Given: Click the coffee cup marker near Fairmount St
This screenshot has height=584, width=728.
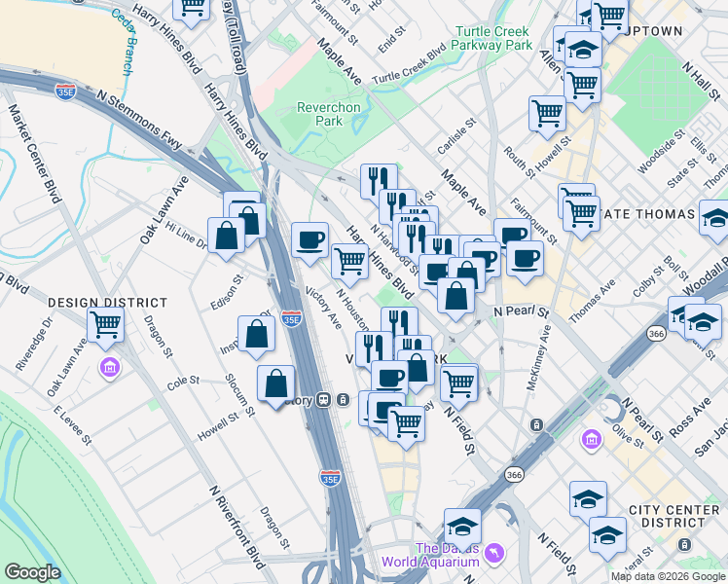Looking at the screenshot, I should tap(525, 259).
